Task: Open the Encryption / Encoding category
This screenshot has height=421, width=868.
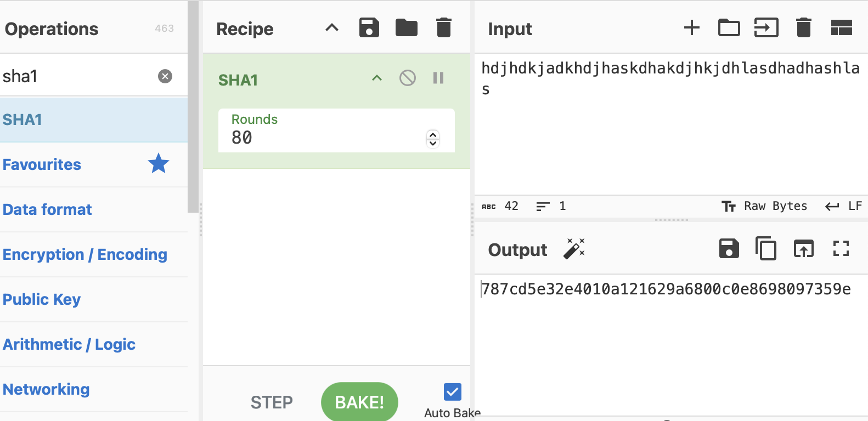Action: [85, 254]
